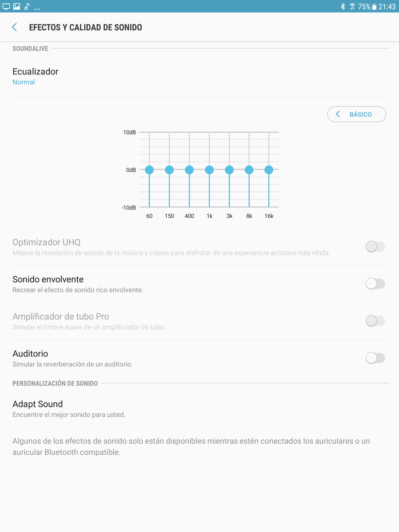The width and height of the screenshot is (399, 532).
Task: Open the Ecualizador preset selector
Action: (x=35, y=76)
